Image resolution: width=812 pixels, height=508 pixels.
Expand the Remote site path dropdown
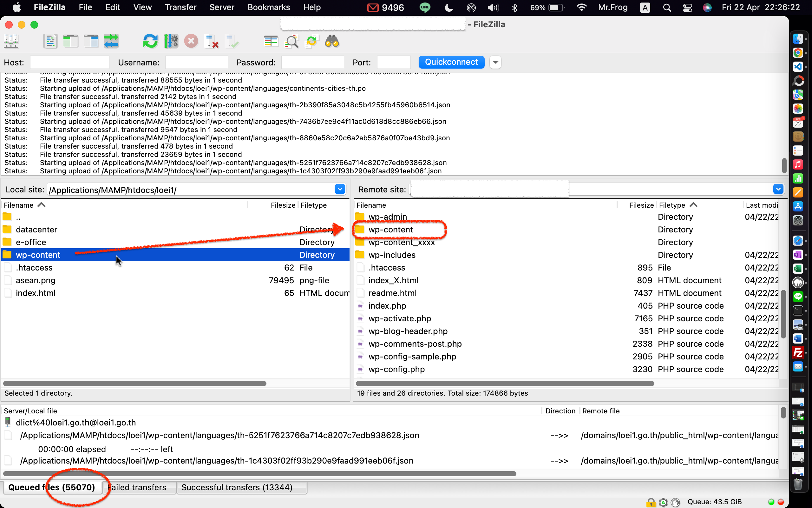click(778, 190)
